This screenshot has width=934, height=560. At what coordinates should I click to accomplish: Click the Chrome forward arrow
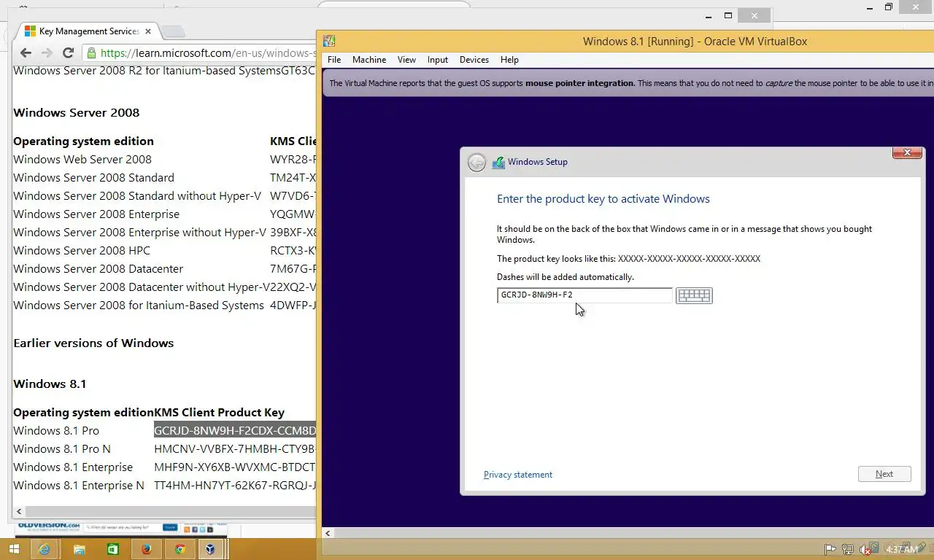tap(47, 52)
